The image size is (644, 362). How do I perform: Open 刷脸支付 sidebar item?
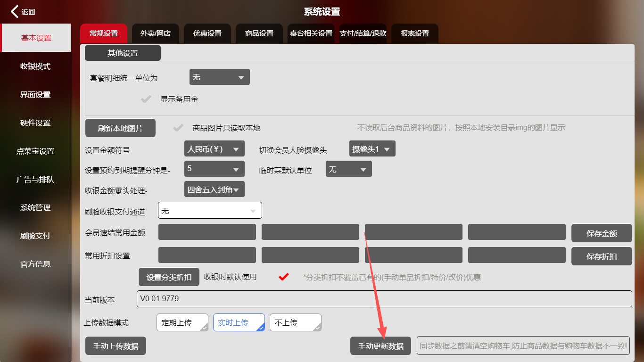click(x=35, y=236)
